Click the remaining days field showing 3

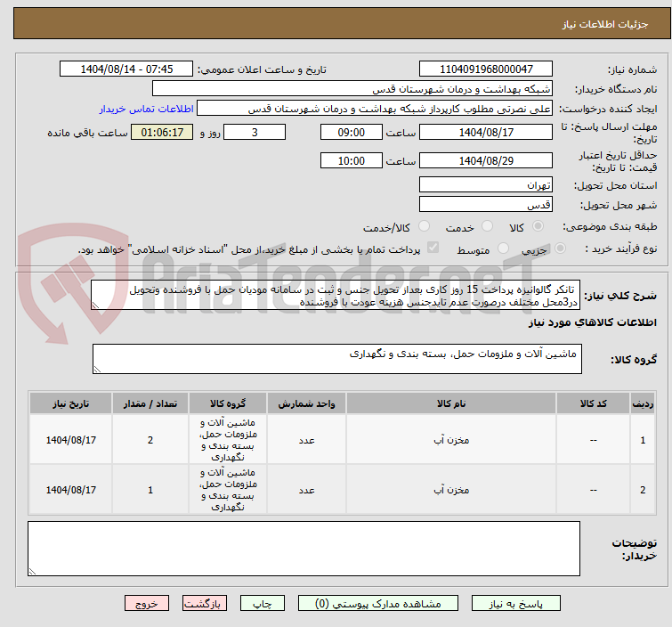click(x=255, y=132)
